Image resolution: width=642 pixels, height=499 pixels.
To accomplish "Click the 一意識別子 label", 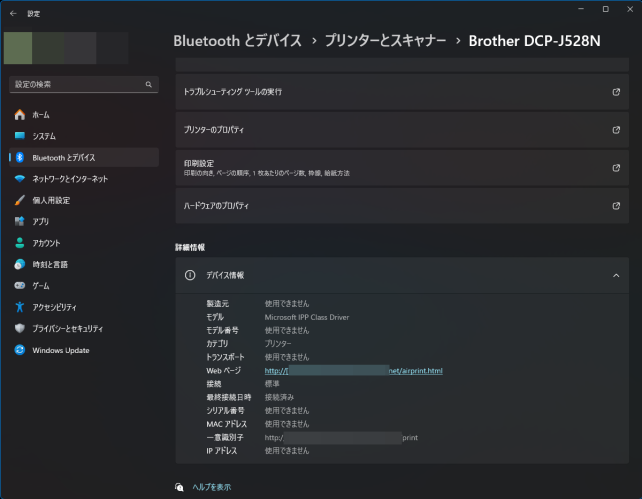I will [225, 438].
